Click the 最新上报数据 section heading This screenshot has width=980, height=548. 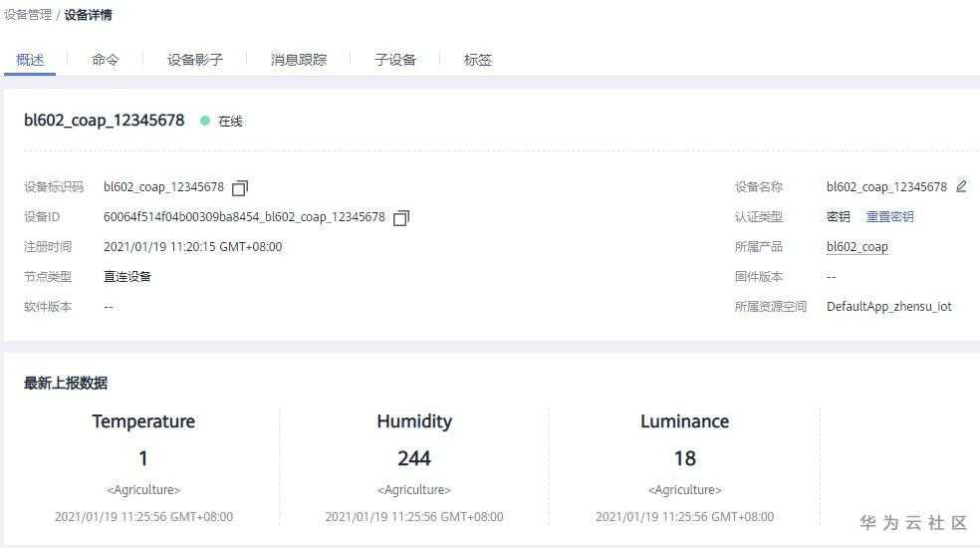click(x=66, y=383)
